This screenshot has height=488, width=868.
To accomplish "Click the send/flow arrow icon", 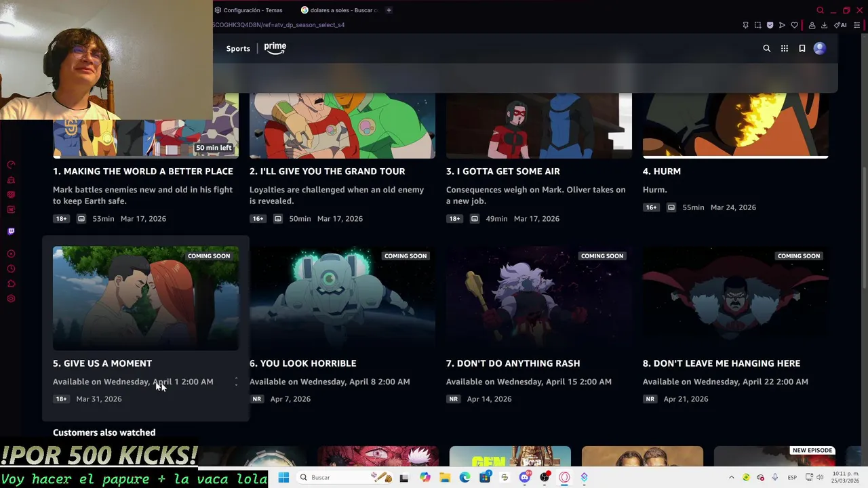I will [x=782, y=25].
